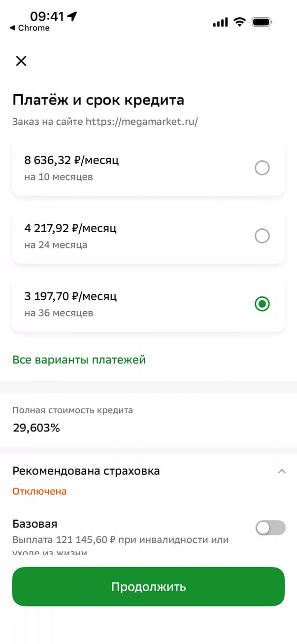Enable the Базовая insurance switch
The width and height of the screenshot is (297, 644).
270,528
